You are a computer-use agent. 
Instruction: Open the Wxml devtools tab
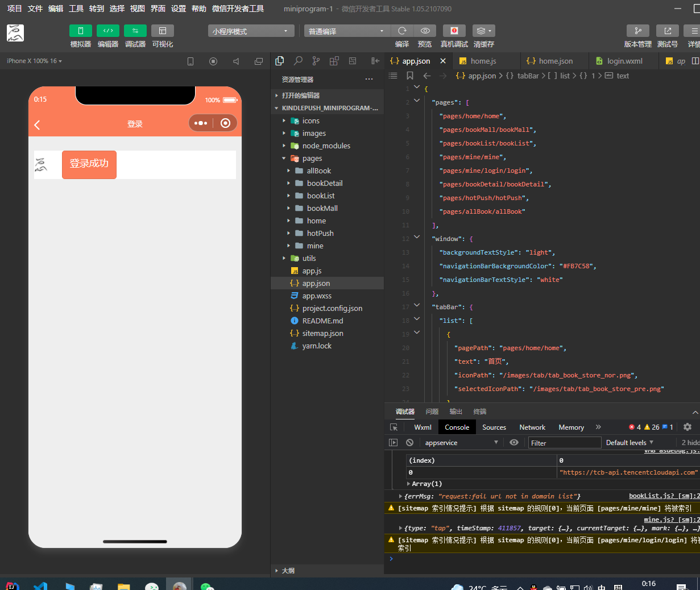(x=423, y=427)
